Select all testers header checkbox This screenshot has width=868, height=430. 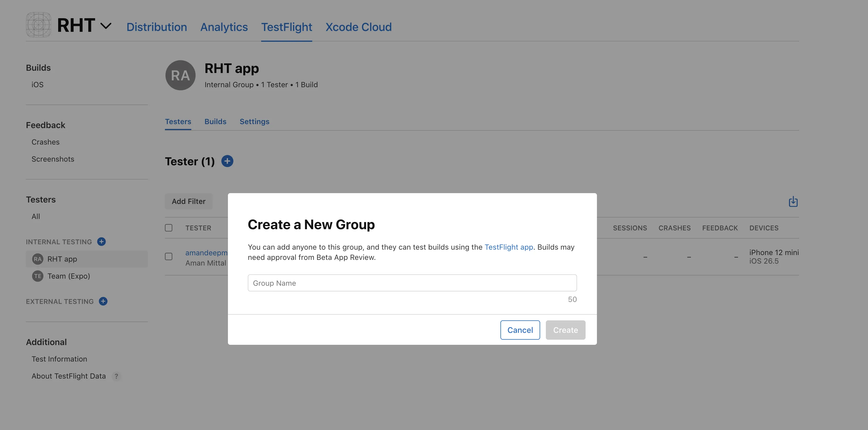pyautogui.click(x=169, y=228)
